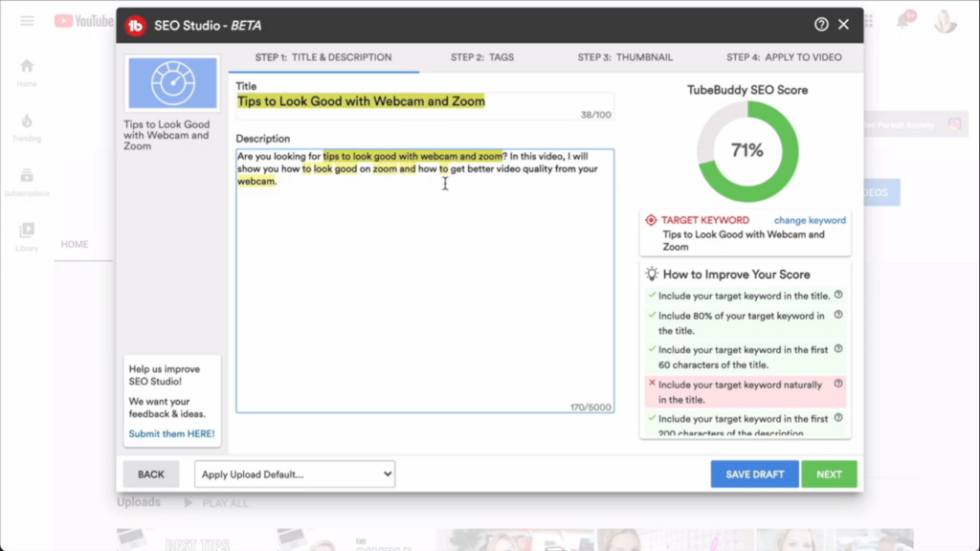
Task: Click the video thumbnail preview in SEO Studio
Action: pos(172,83)
